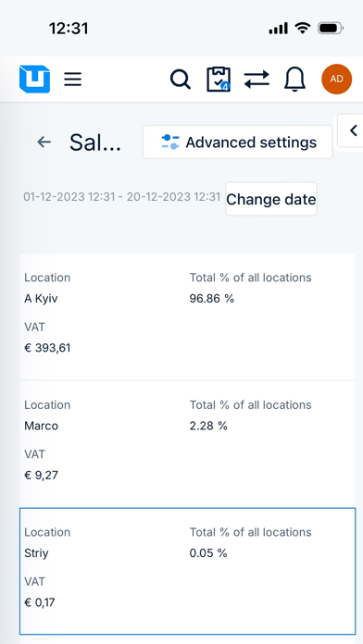
Task: Open notifications bell
Action: (x=294, y=79)
